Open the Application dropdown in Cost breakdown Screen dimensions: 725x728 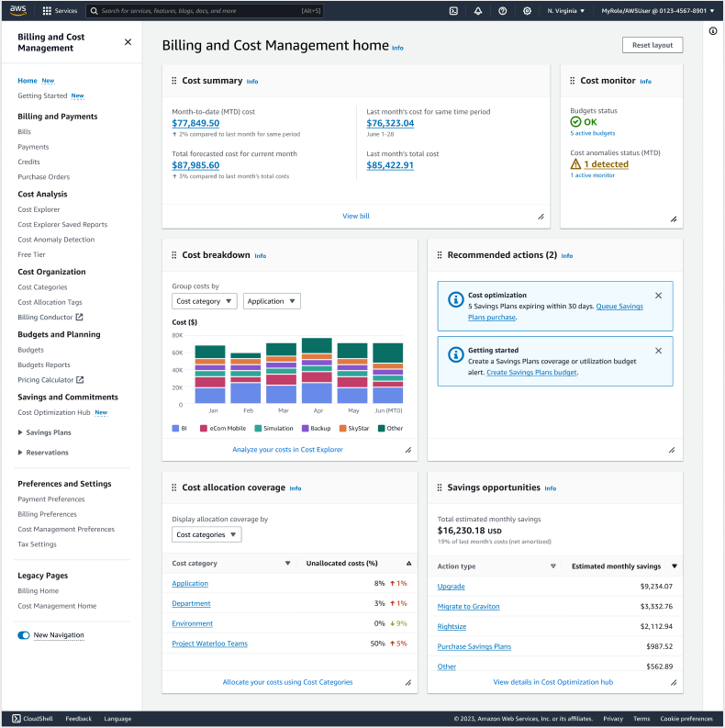[x=272, y=301]
